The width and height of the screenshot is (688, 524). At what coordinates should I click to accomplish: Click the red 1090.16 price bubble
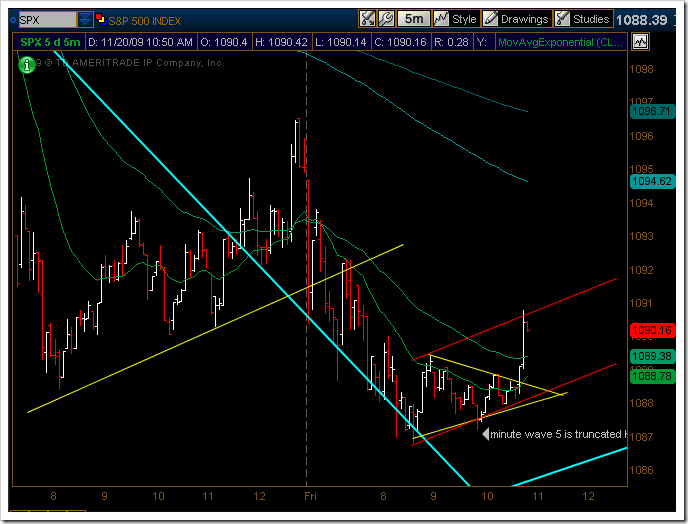click(652, 330)
